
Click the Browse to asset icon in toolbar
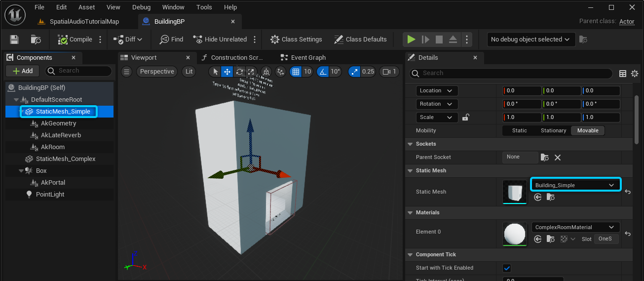(36, 40)
